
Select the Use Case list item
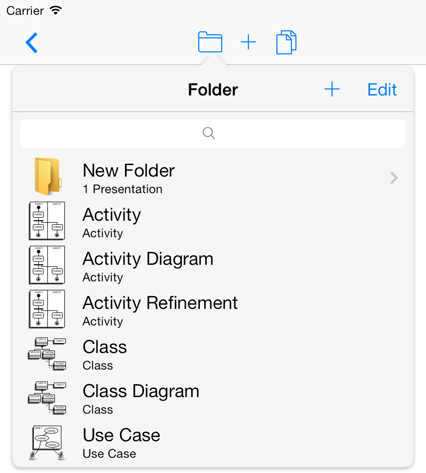[x=213, y=442]
